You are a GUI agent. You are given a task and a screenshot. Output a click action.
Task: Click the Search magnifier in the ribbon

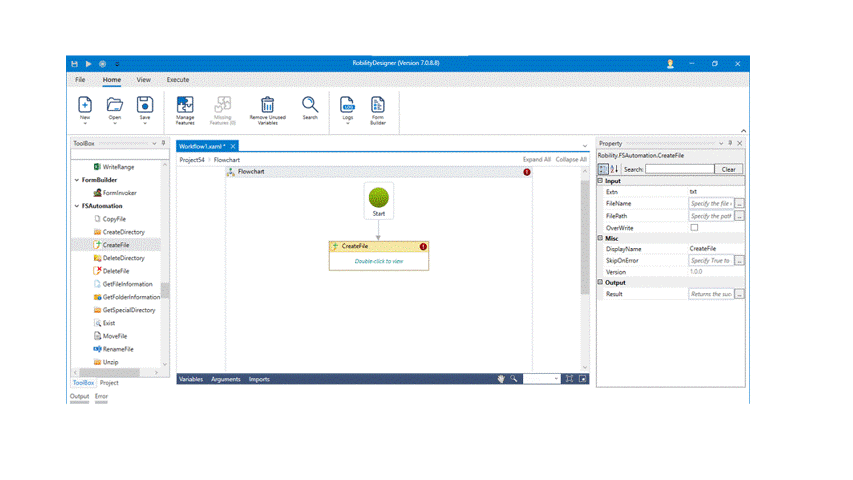tap(310, 105)
